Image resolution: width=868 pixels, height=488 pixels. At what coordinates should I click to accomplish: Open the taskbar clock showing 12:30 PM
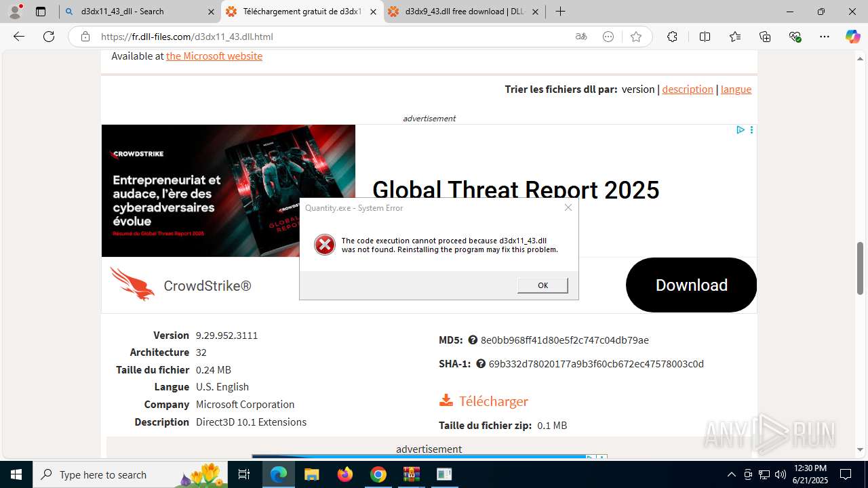click(x=810, y=474)
